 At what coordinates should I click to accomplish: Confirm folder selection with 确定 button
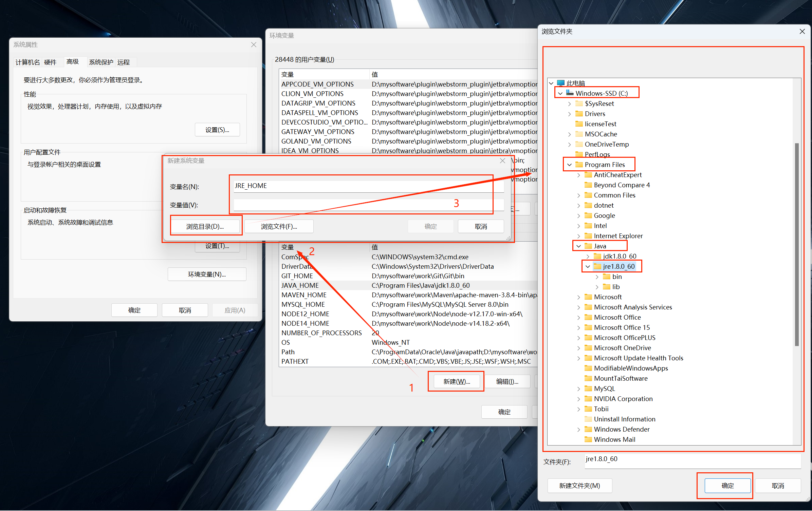[x=727, y=486]
